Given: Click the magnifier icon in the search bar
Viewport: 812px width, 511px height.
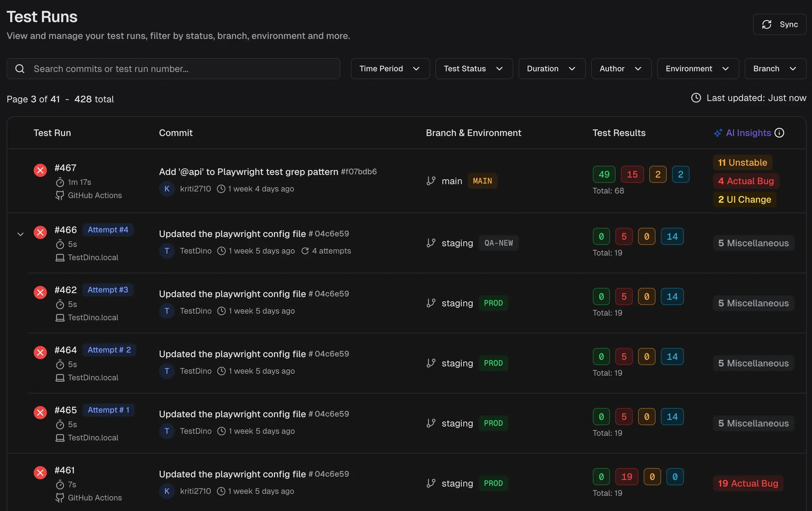Looking at the screenshot, I should (x=20, y=68).
